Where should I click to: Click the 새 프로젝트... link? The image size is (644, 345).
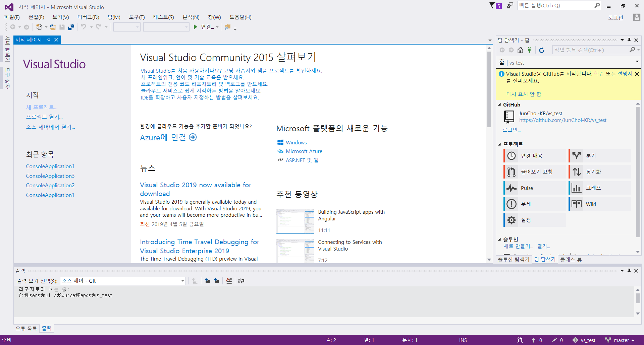42,107
